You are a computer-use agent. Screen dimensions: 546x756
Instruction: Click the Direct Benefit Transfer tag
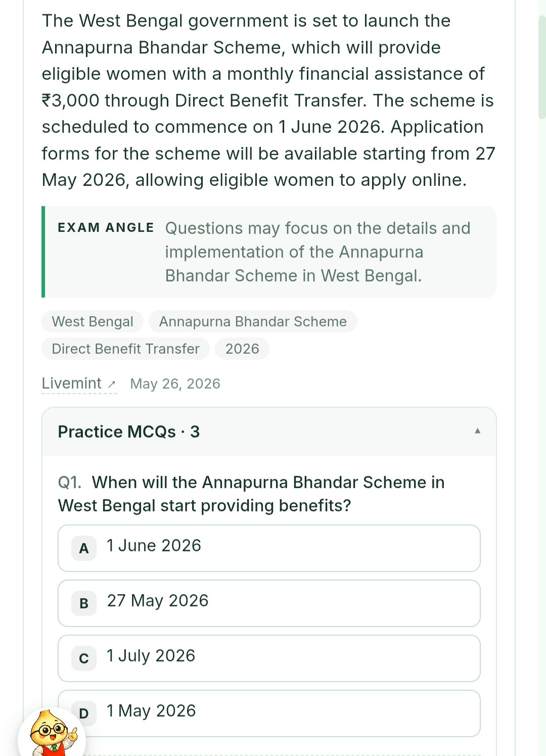[125, 349]
